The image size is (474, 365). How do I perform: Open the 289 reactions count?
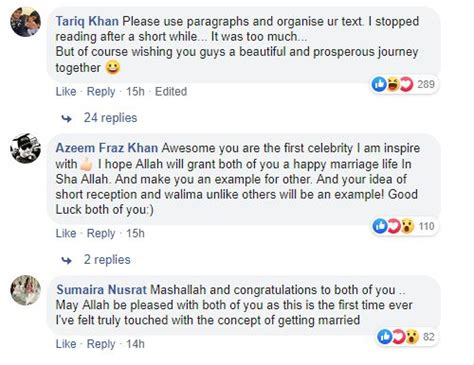pyautogui.click(x=426, y=84)
